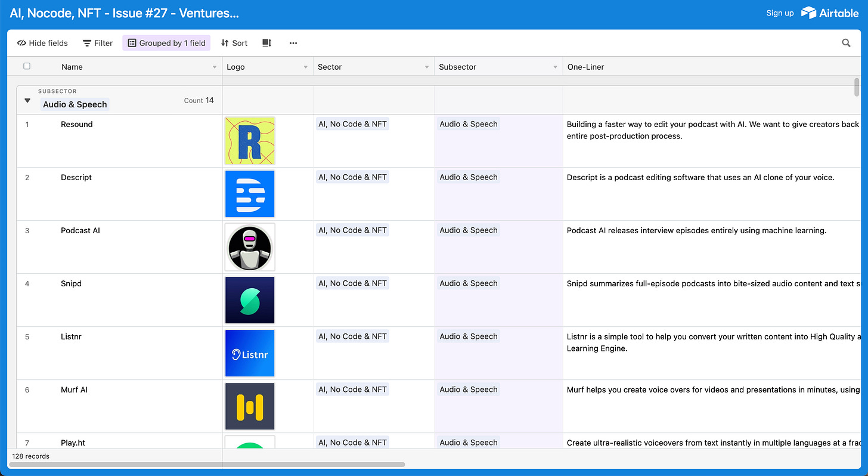Click the Hide fields button
Viewport: 868px width, 476px height.
click(42, 43)
